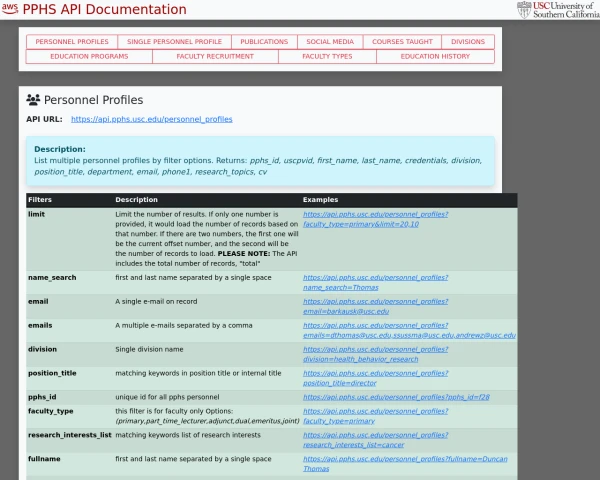Click the USC University of Southern California logo

point(557,10)
